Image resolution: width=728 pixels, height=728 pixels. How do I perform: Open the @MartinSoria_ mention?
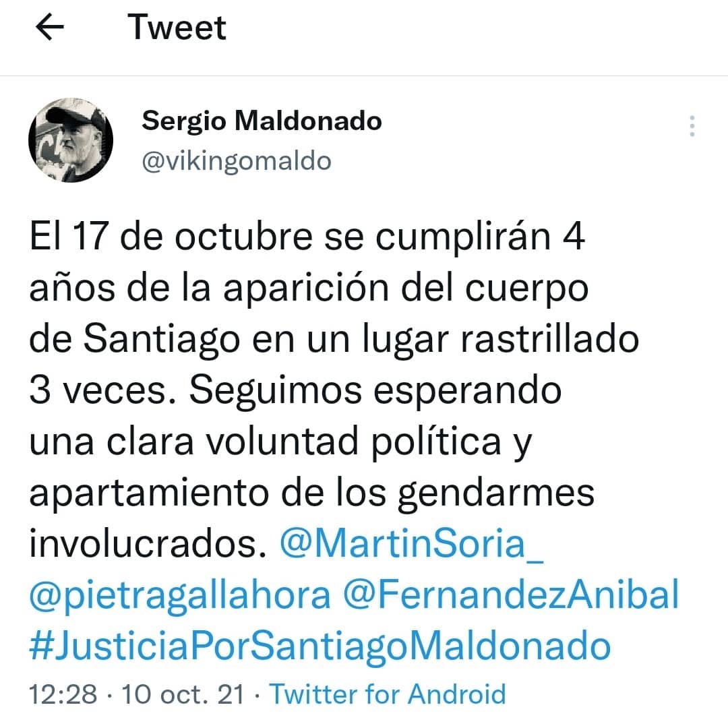tap(411, 542)
